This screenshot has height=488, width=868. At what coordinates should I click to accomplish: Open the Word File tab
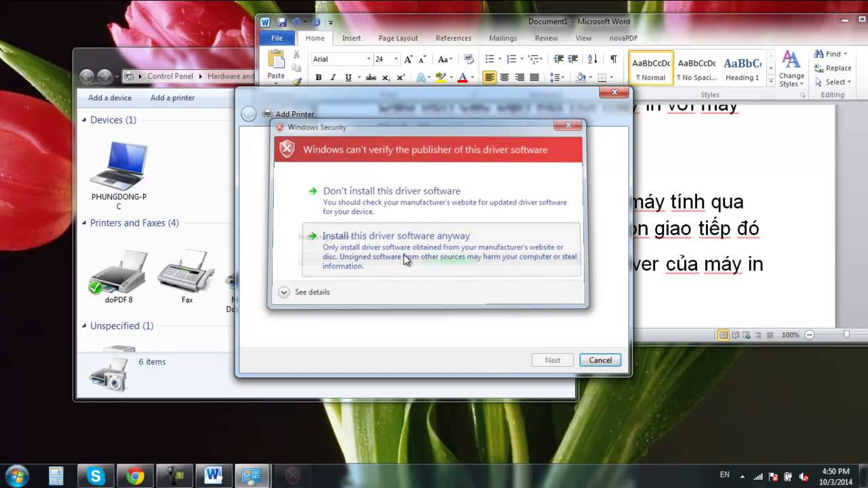tap(277, 38)
